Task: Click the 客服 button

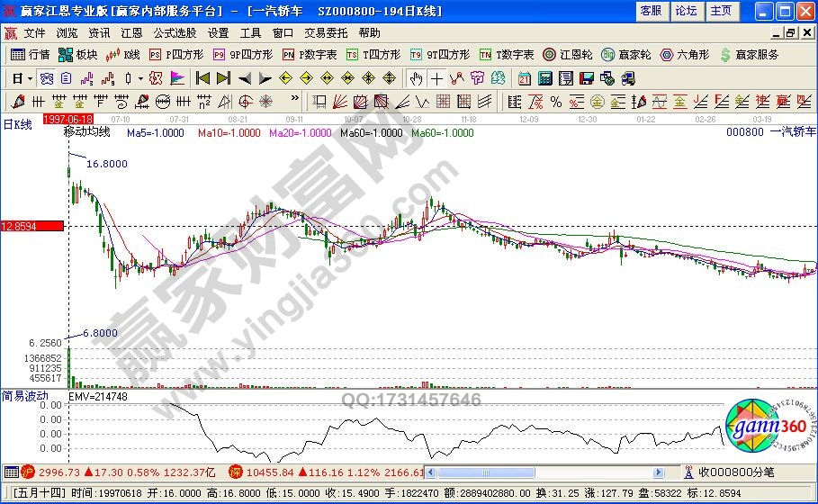Action: 651,11
